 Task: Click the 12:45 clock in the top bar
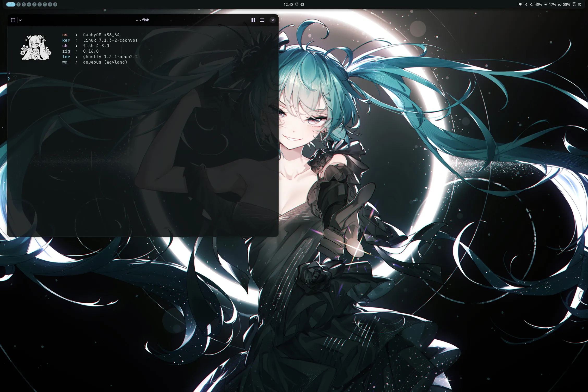[x=288, y=4]
